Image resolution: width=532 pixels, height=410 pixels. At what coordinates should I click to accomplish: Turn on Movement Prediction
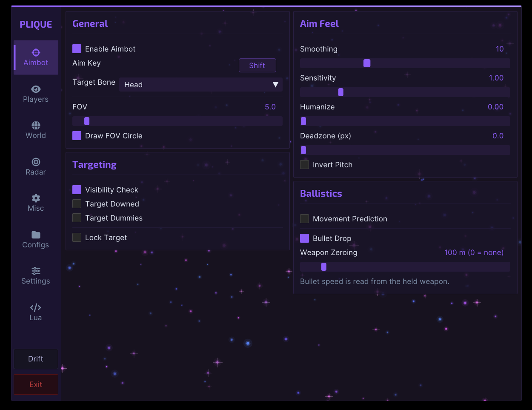[304, 218]
